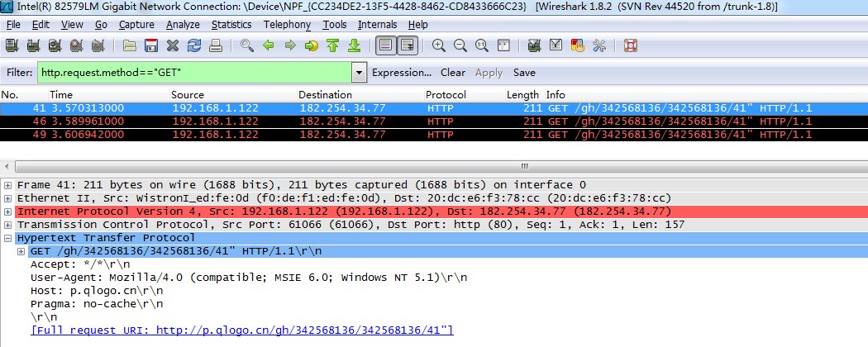Open the filter history dropdown arrow
The height and width of the screenshot is (347, 868).
coord(360,73)
